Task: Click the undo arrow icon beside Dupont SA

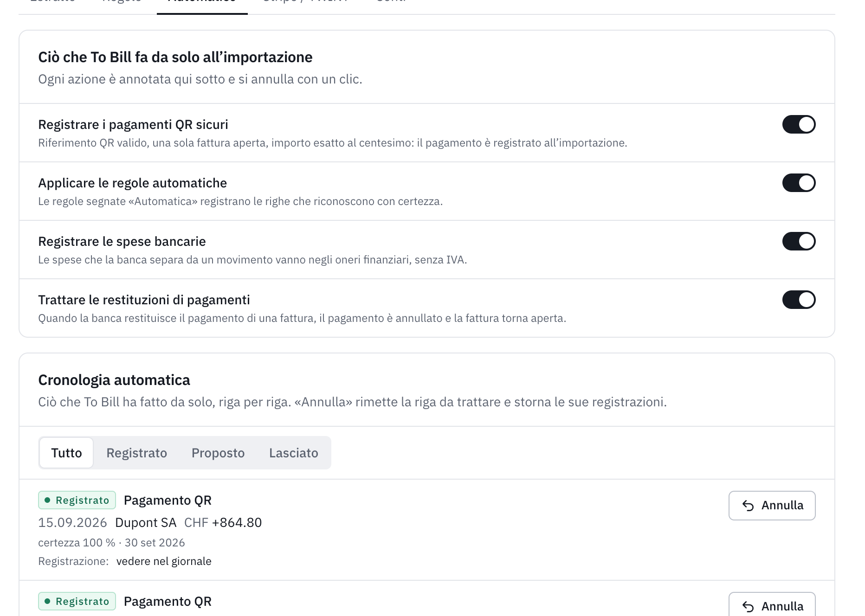Action: coord(748,506)
